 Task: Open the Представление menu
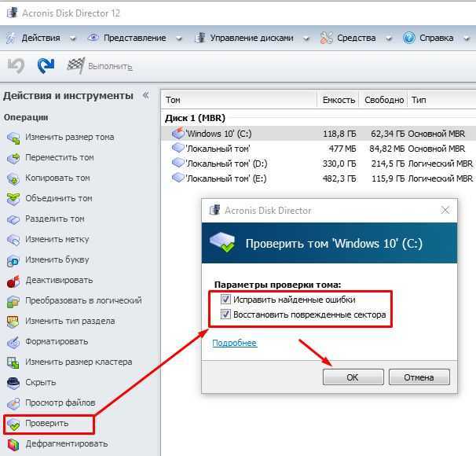pyautogui.click(x=135, y=38)
